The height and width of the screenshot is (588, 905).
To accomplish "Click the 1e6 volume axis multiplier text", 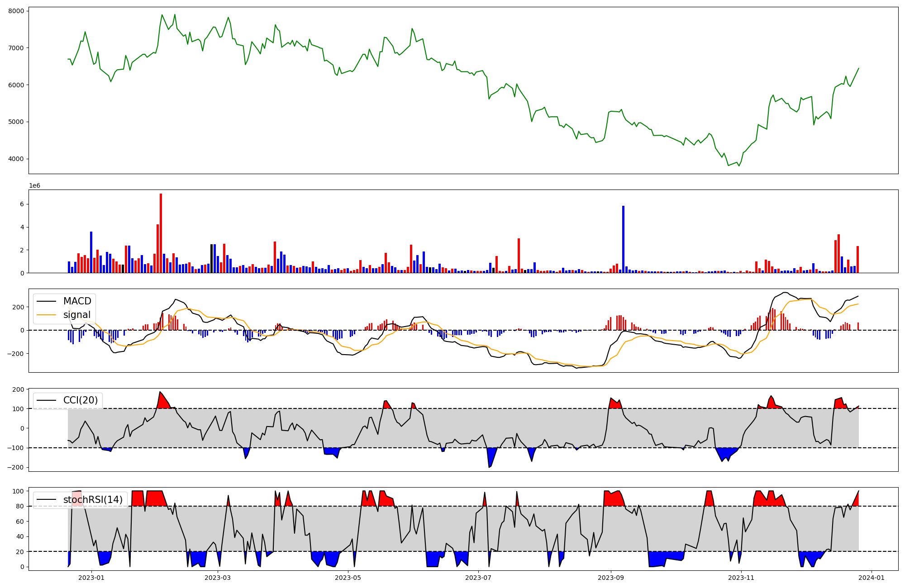I will tap(35, 185).
